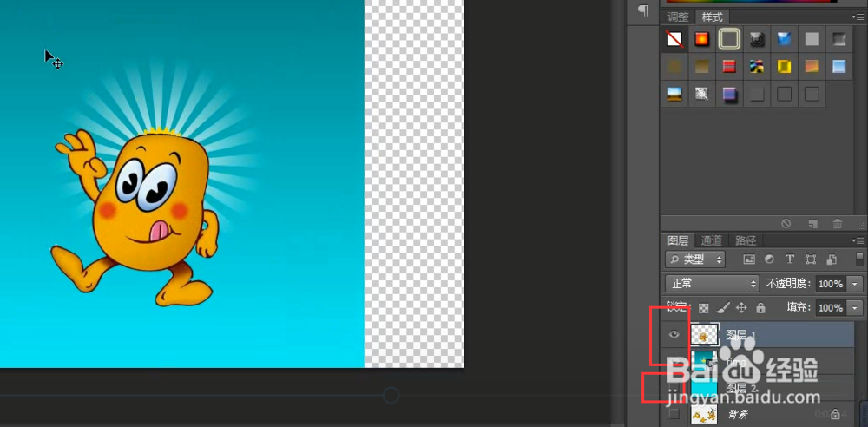
Task: Toggle visibility of the timg layer
Action: pyautogui.click(x=674, y=360)
